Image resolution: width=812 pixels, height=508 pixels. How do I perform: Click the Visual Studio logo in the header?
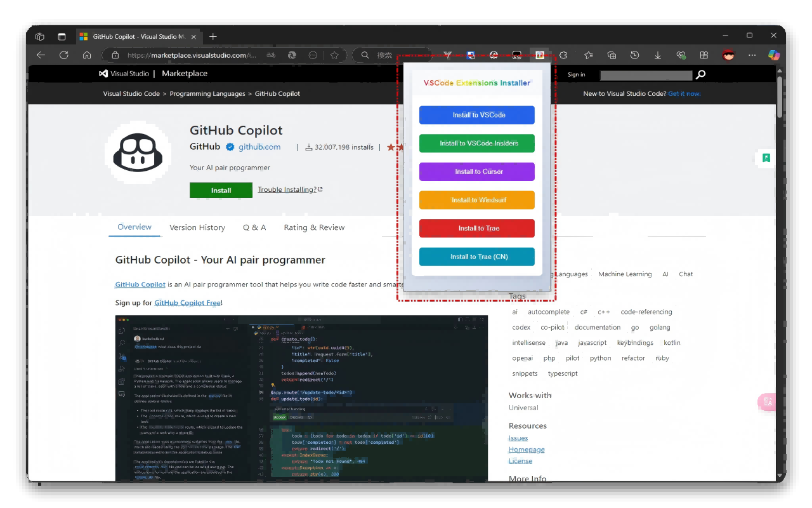124,74
